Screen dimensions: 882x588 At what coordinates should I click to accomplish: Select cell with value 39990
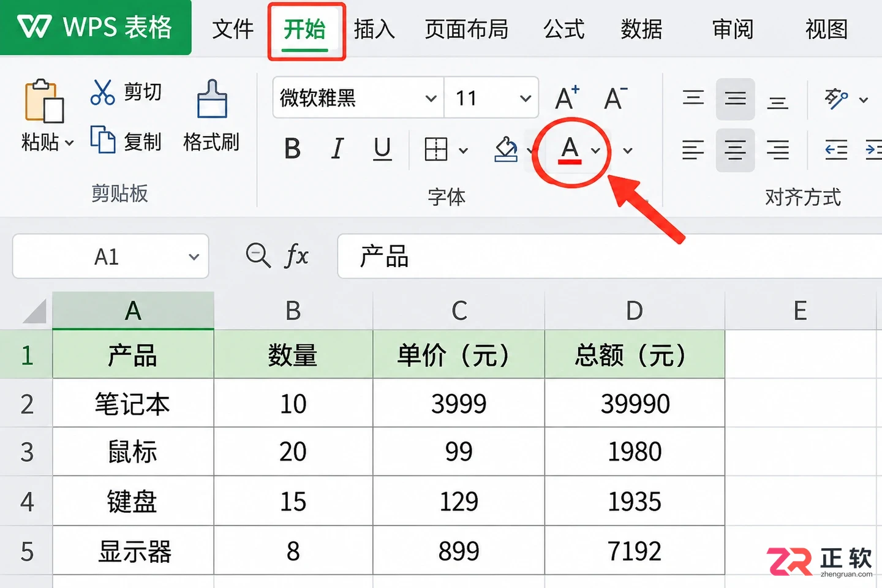click(x=635, y=404)
